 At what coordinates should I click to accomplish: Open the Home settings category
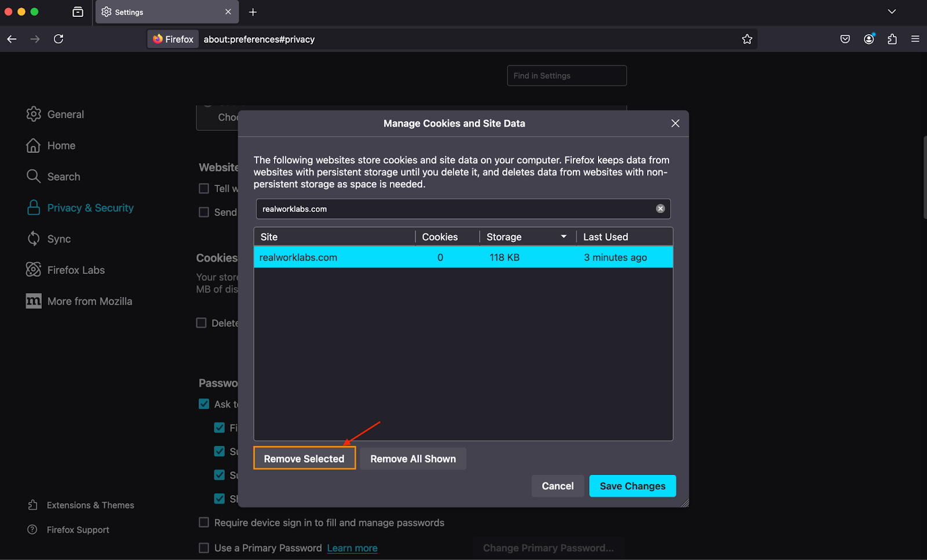(51, 145)
